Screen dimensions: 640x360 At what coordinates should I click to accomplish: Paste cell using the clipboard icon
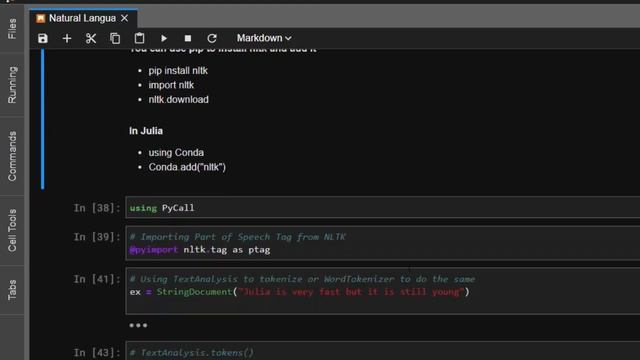pos(139,38)
